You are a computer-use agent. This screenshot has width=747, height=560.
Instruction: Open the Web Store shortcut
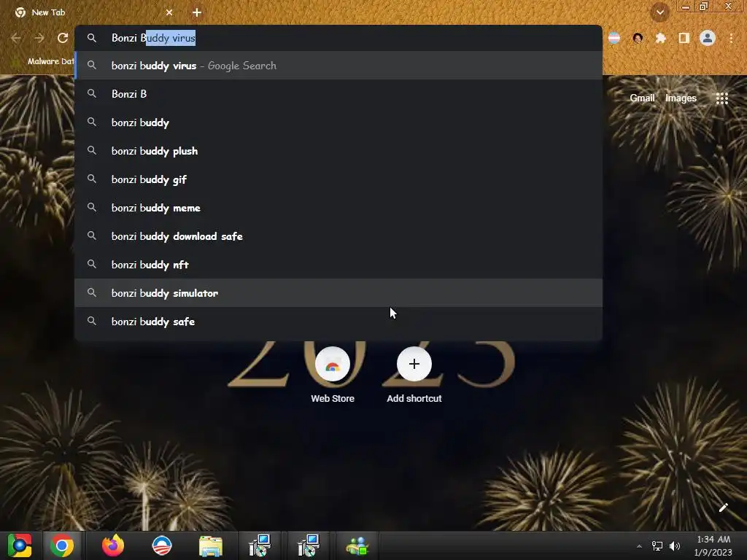(333, 376)
